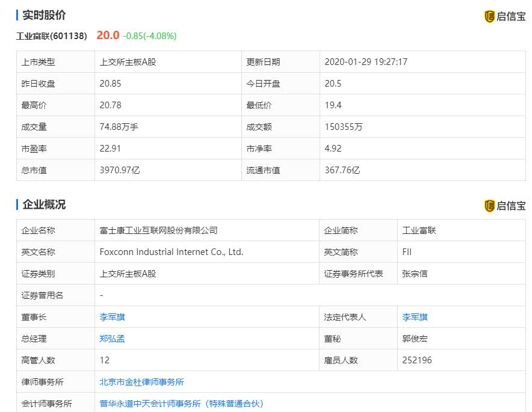This screenshot has height=412, width=532.
Task: Select lowest price value 19.4
Action: tap(333, 105)
